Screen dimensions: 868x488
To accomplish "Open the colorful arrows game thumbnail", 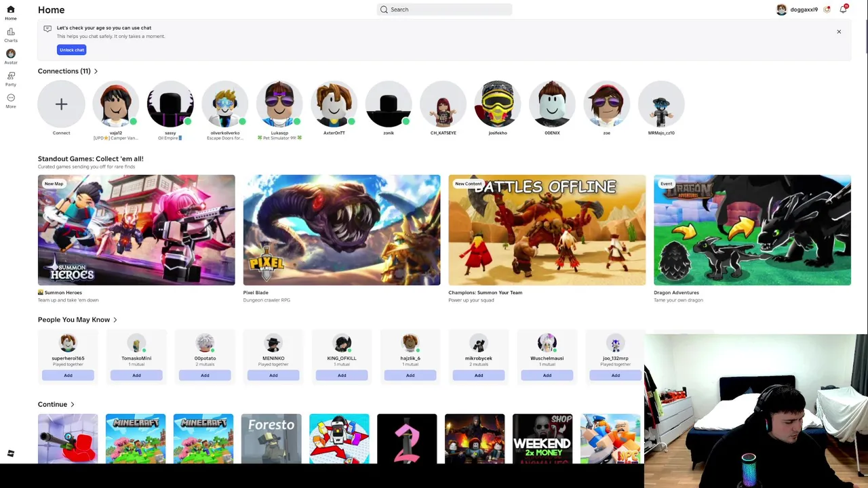I will [x=339, y=439].
